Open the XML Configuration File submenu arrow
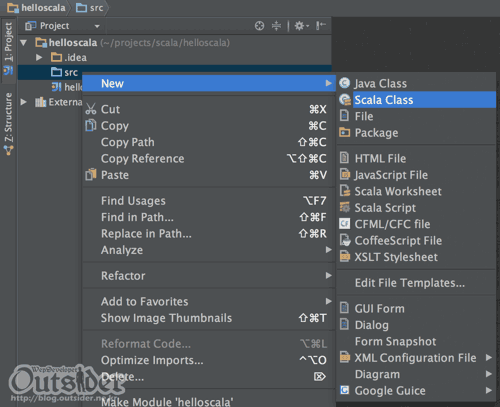 pyautogui.click(x=489, y=357)
